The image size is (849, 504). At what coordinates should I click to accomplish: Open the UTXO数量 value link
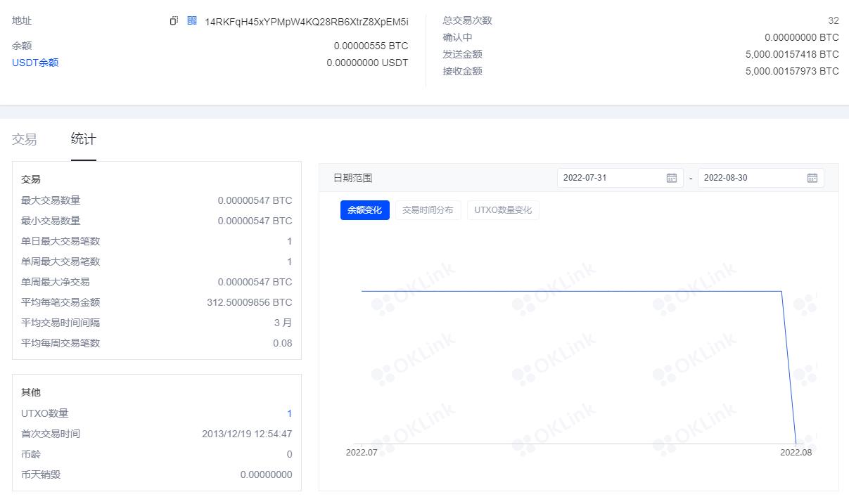[x=290, y=413]
